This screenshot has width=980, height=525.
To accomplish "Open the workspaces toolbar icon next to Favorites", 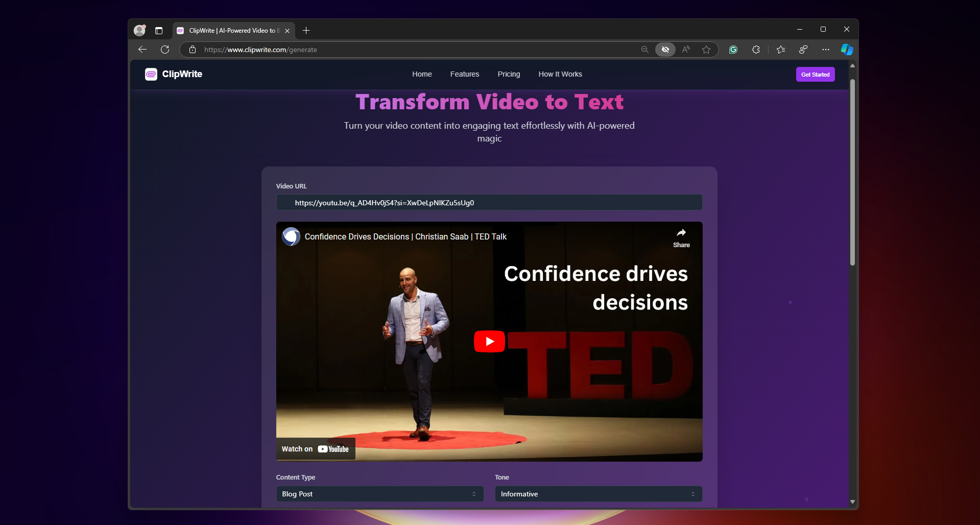I will click(x=803, y=50).
